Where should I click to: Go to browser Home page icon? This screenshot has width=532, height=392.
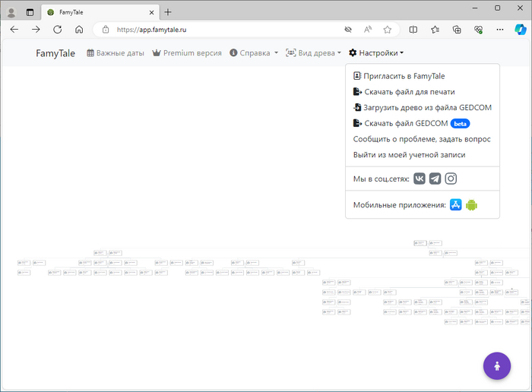click(x=79, y=30)
